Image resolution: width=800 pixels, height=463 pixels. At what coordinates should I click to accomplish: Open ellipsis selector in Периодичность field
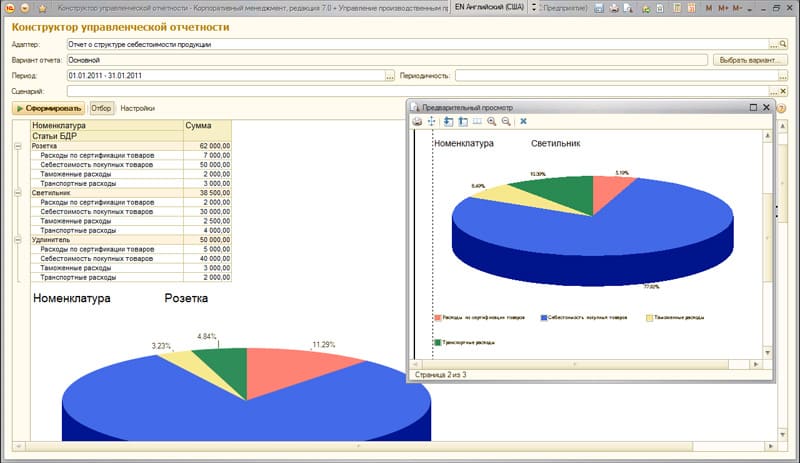[783, 76]
